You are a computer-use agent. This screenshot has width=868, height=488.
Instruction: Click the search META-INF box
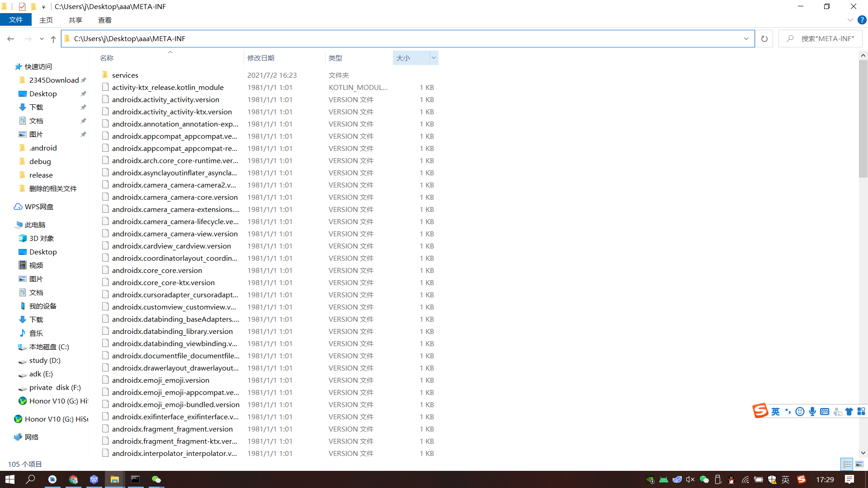coord(821,39)
